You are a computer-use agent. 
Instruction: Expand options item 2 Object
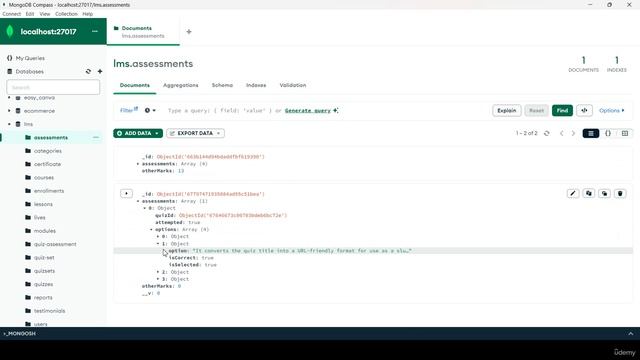click(x=158, y=272)
